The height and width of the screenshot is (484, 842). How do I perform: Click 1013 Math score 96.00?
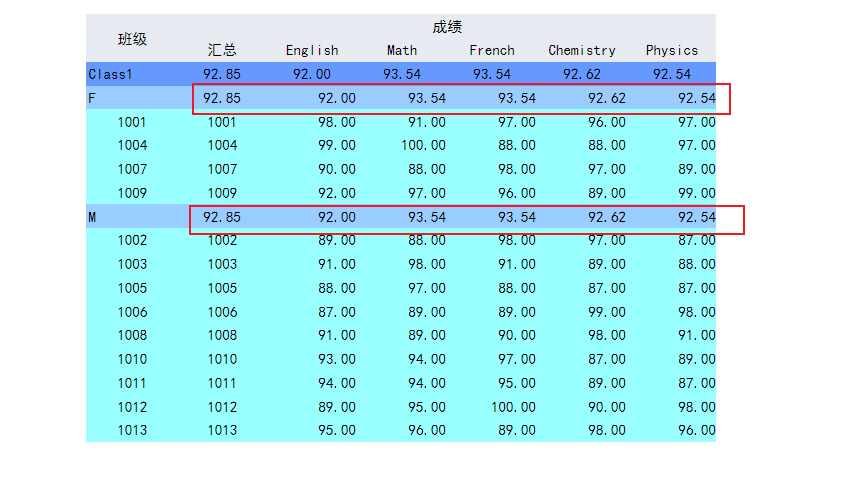427,430
